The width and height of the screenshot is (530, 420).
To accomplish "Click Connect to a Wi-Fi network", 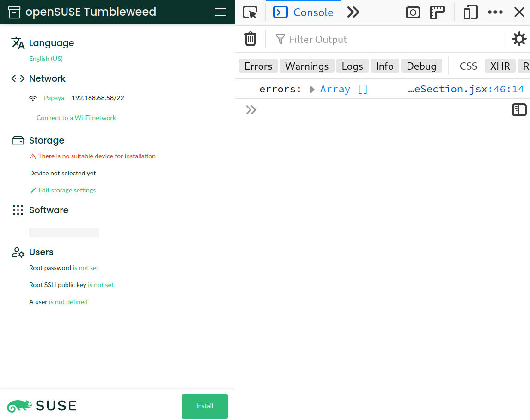I will [76, 118].
